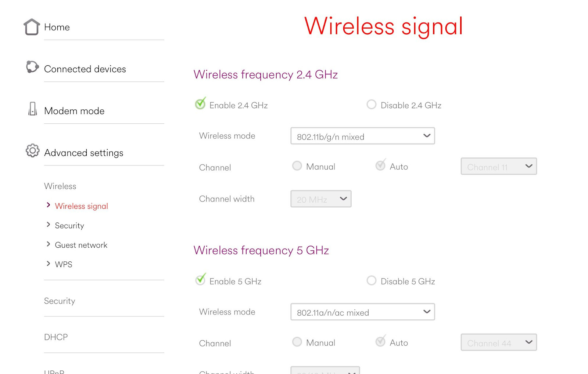Open the DHCP menu section
Viewport: 588px width, 374px height.
56,337
